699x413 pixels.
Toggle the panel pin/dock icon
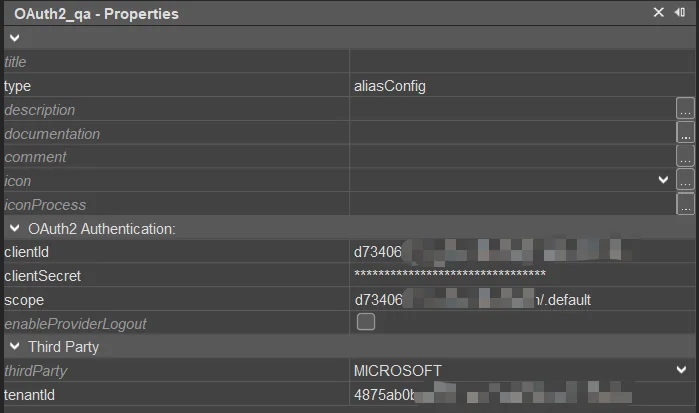click(680, 12)
